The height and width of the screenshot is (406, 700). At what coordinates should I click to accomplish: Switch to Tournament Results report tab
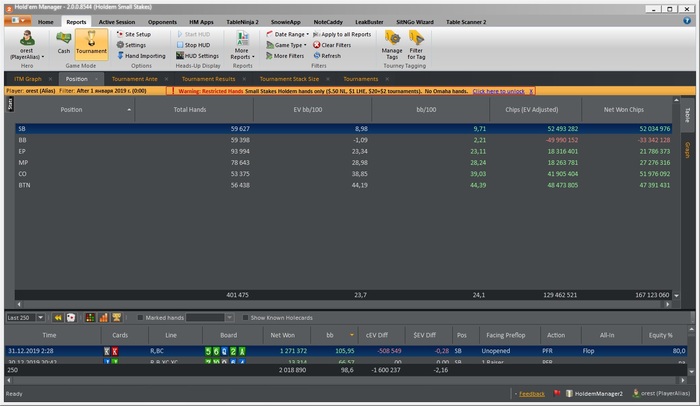pyautogui.click(x=208, y=79)
